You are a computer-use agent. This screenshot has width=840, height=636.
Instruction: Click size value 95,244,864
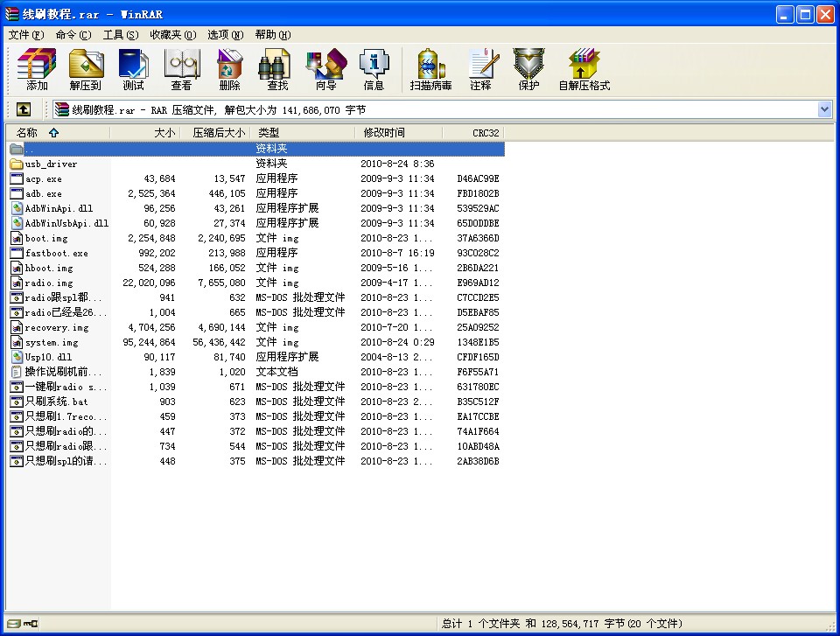click(x=149, y=342)
